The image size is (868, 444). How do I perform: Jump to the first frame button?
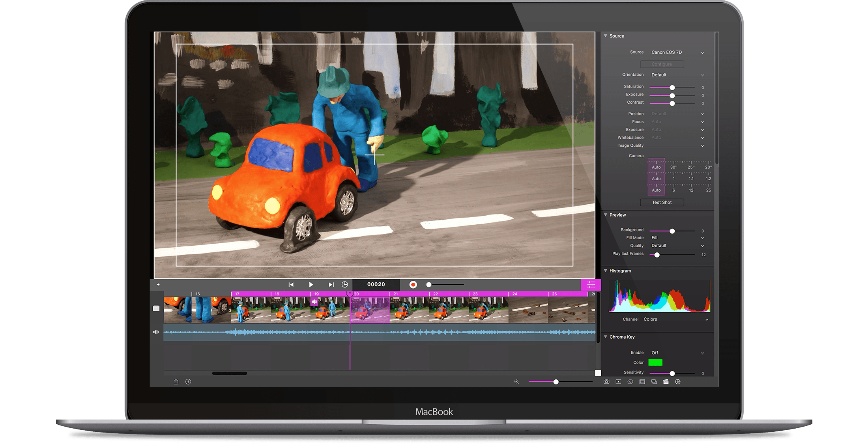pyautogui.click(x=291, y=285)
